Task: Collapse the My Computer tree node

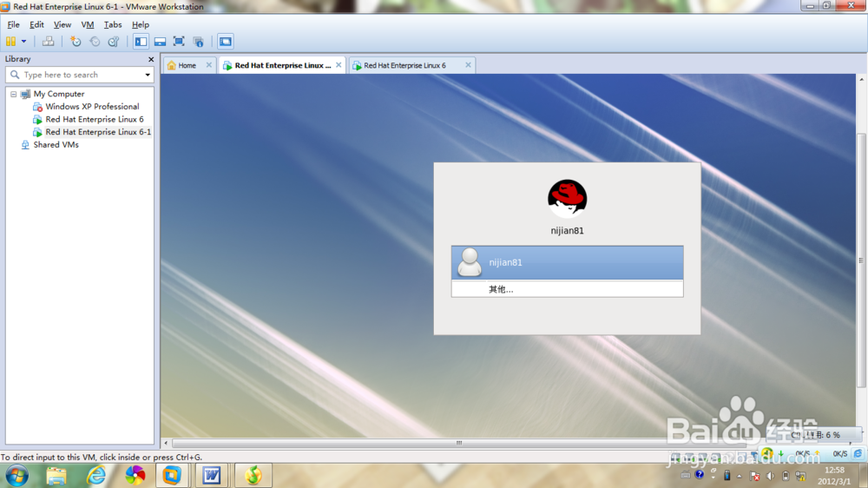Action: [13, 94]
